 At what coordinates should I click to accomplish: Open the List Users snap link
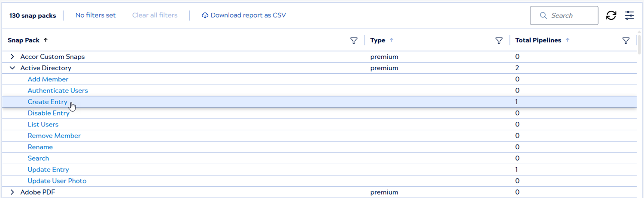43,124
